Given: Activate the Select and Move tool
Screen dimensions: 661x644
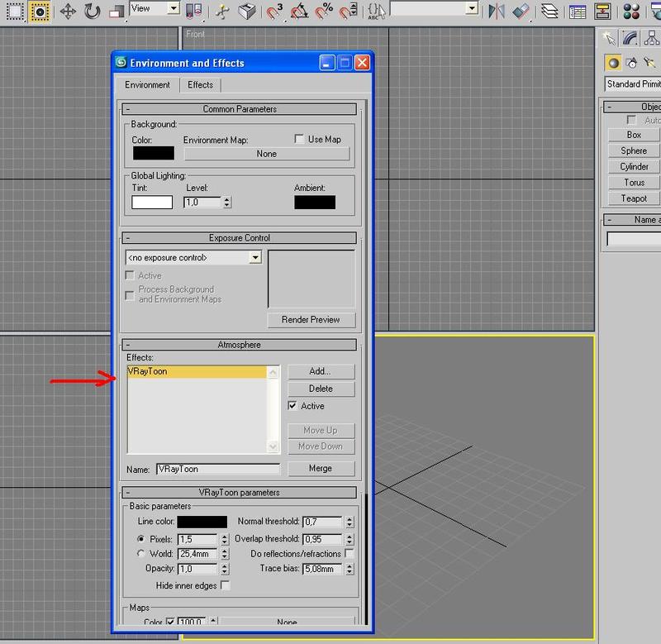Looking at the screenshot, I should click(68, 12).
